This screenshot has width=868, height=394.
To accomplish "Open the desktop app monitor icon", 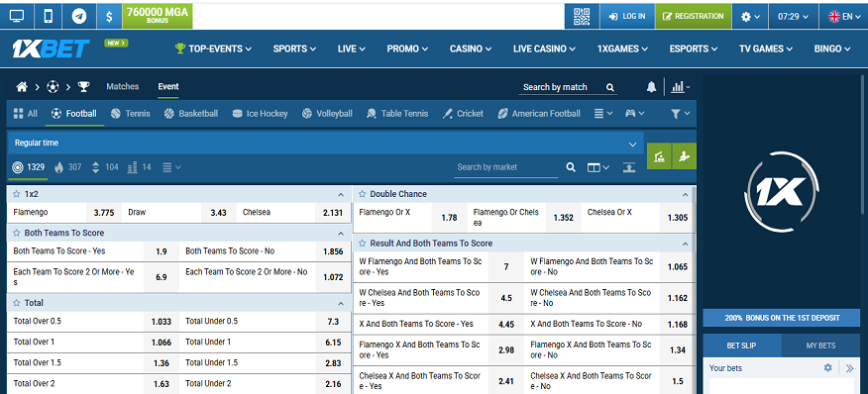I will click(17, 16).
